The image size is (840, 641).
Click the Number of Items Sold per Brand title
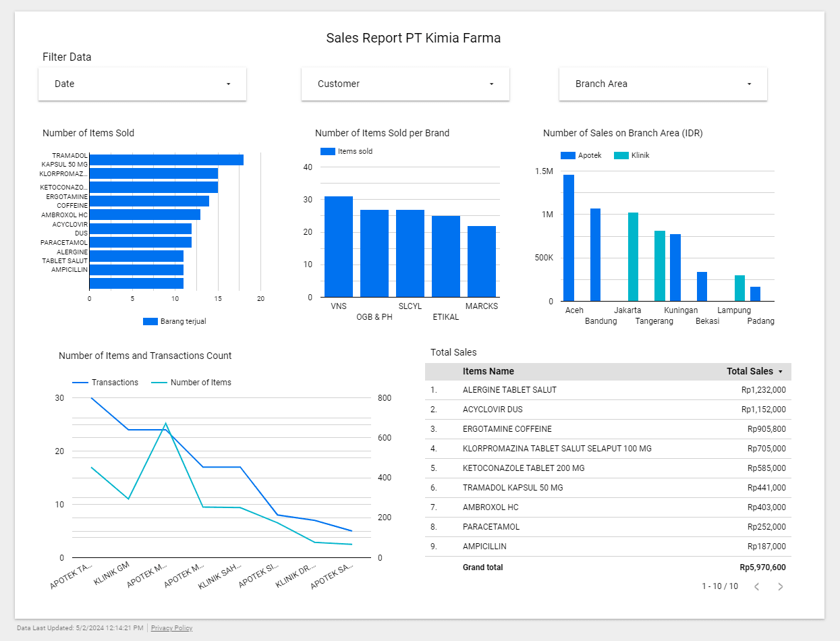pyautogui.click(x=382, y=133)
